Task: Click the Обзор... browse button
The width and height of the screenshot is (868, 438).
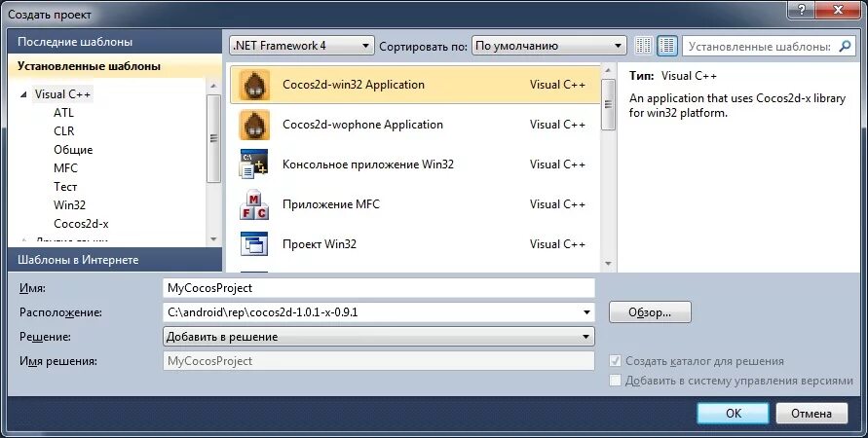Action: (x=650, y=312)
